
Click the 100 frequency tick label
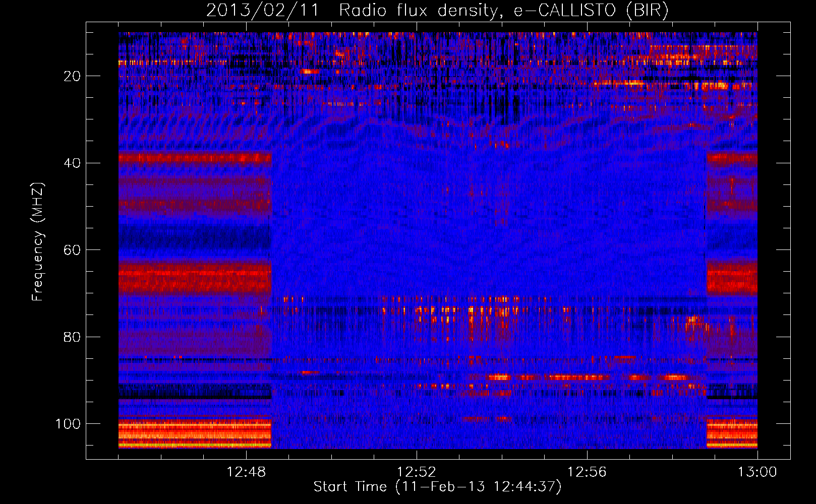[68, 424]
